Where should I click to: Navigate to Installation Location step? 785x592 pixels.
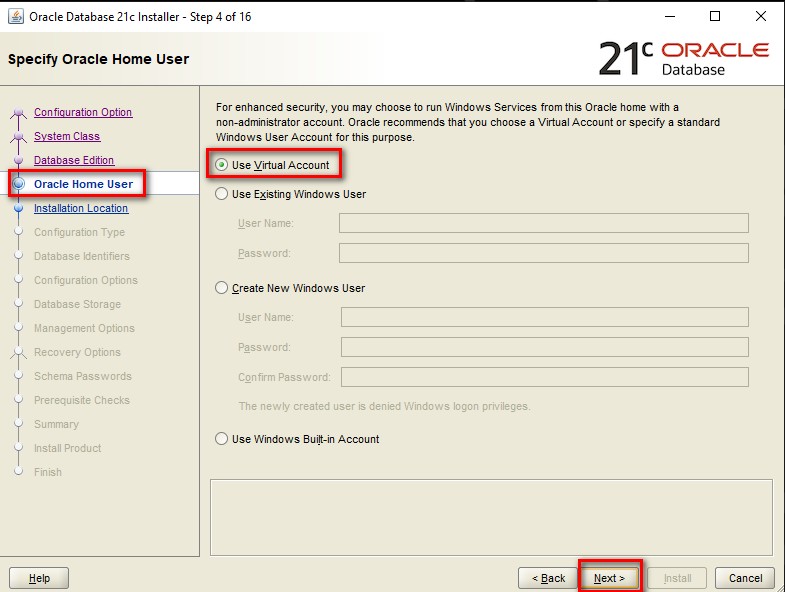coord(81,209)
